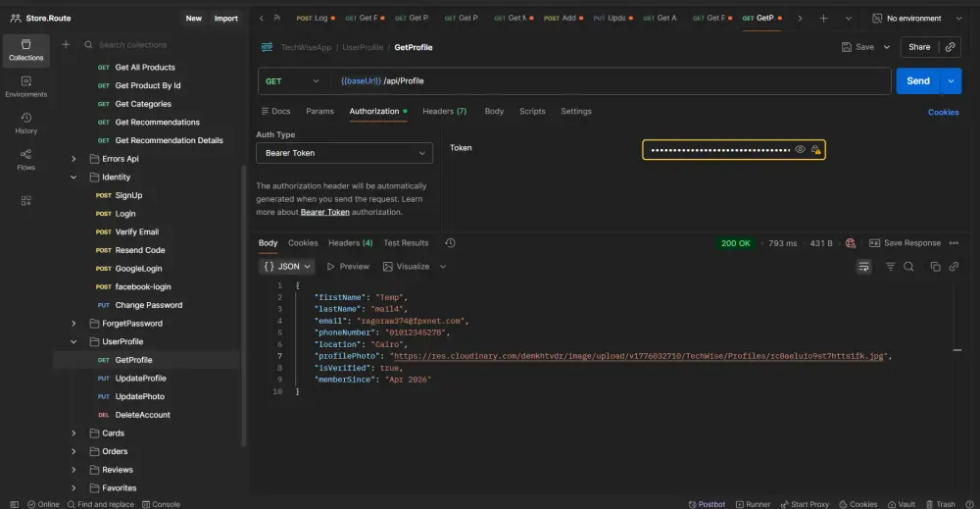
Task: Open the History sidebar panel
Action: pos(25,124)
